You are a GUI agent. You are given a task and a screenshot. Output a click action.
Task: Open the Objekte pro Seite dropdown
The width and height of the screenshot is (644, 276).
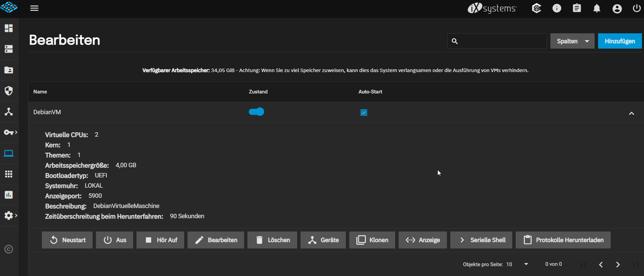coord(517,264)
